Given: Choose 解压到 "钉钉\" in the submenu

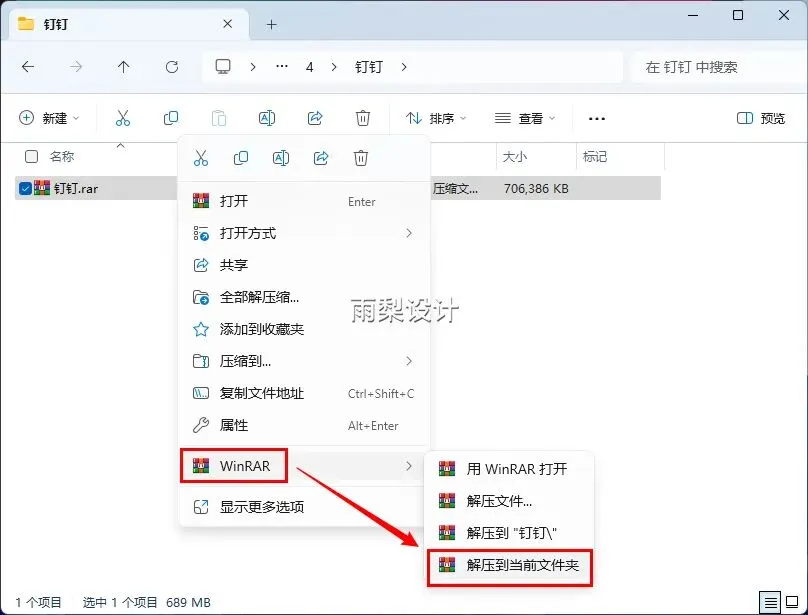Looking at the screenshot, I should coord(509,533).
